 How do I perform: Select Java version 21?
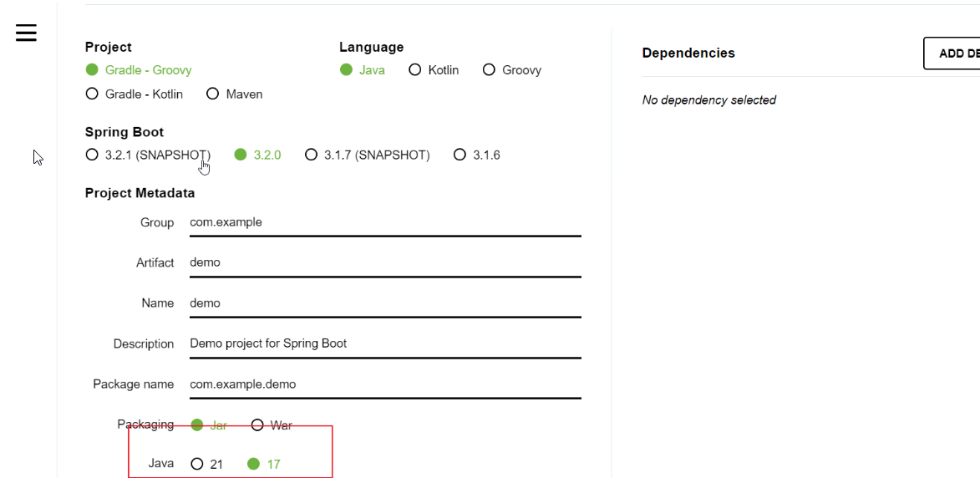point(207,465)
